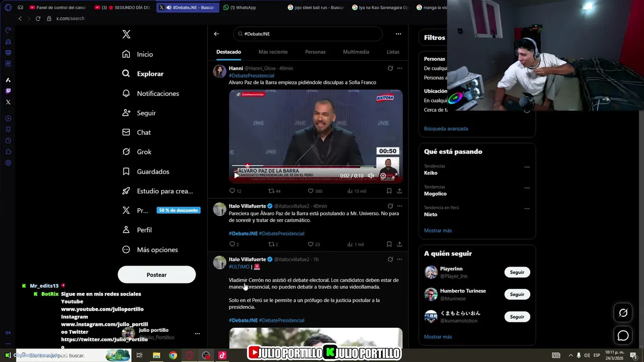Open settings gear in Opera GX sidebar
Viewport: 644px width, 362px height.
8,162
